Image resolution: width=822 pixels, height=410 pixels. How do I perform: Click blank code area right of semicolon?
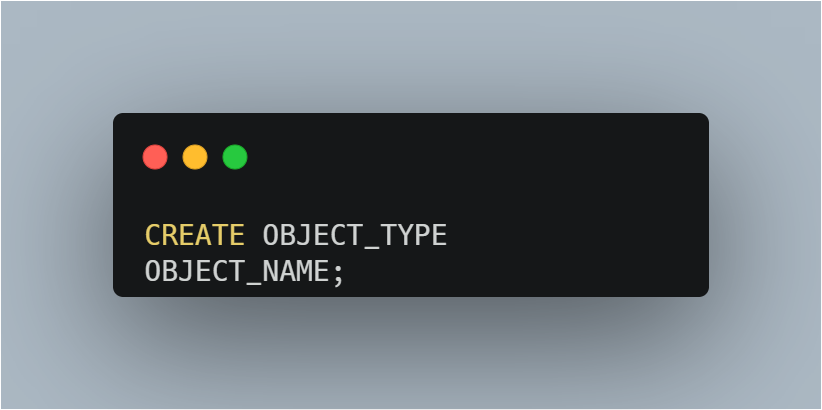click(520, 272)
